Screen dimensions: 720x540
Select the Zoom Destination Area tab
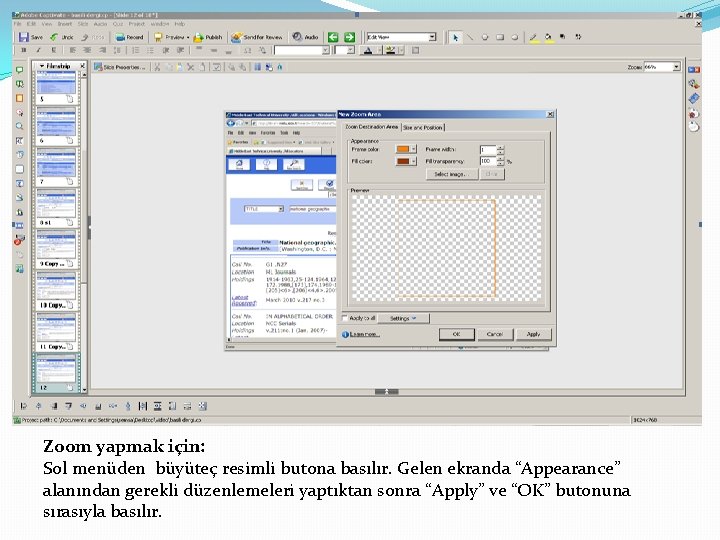coord(371,126)
